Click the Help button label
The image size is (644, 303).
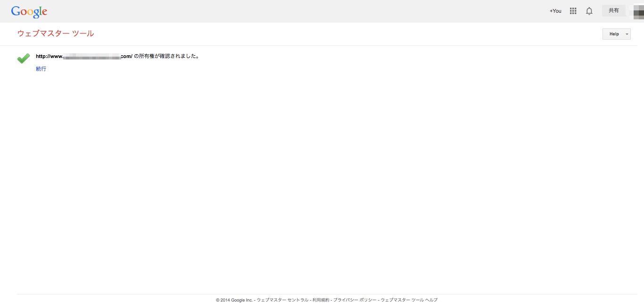(614, 34)
